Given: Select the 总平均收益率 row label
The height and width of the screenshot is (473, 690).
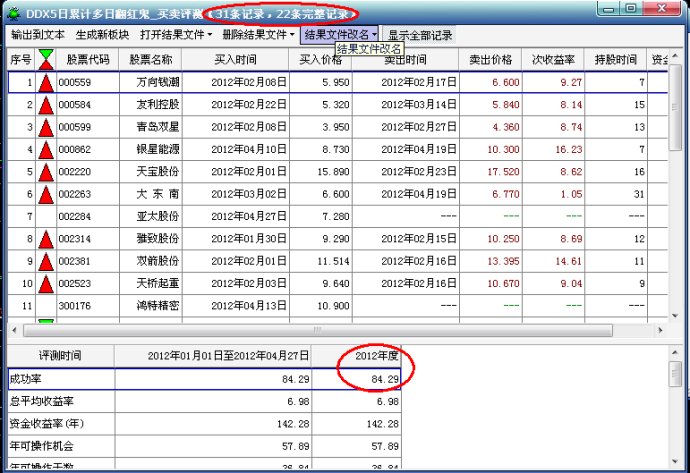Looking at the screenshot, I should click(61, 402).
